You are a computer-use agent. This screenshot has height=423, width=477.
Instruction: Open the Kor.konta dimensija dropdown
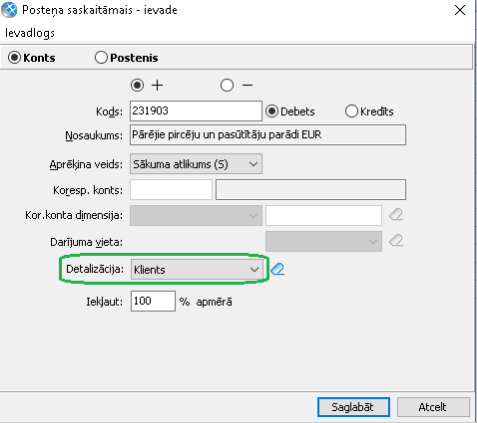point(196,216)
